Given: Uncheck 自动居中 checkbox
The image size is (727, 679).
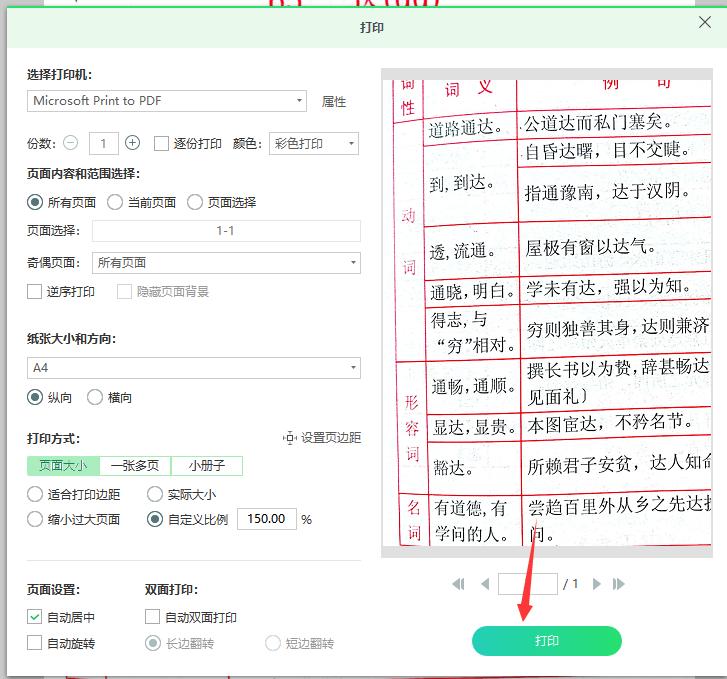Looking at the screenshot, I should click(x=34, y=617).
